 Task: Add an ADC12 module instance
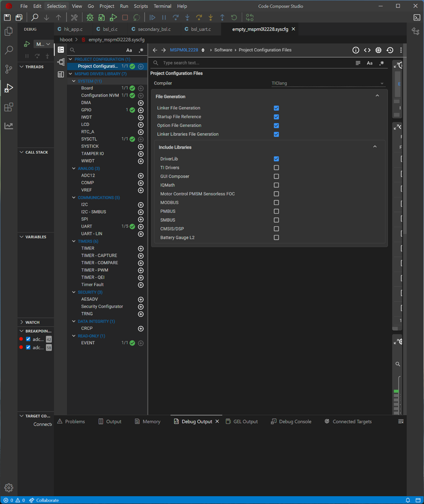(x=141, y=176)
